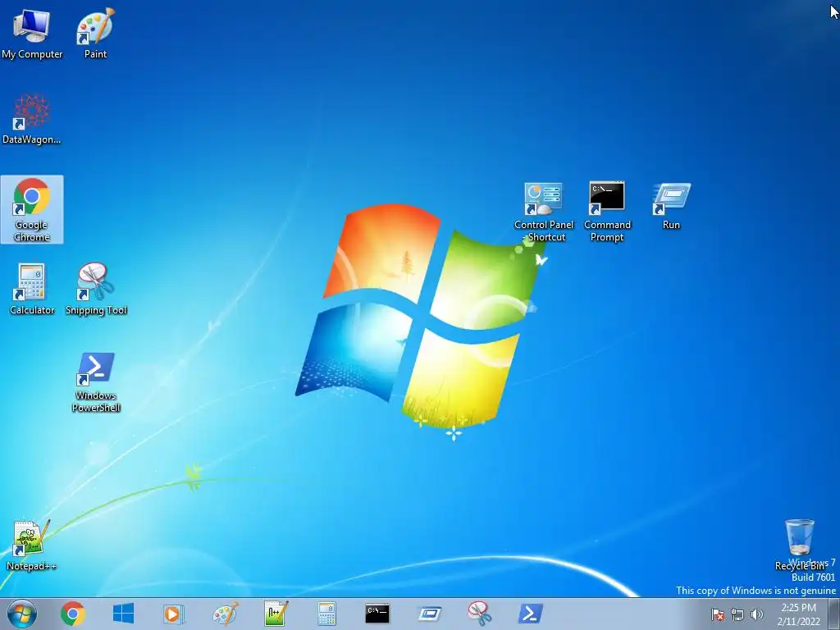Open Snipping Tool from the taskbar
The height and width of the screenshot is (630, 840).
(x=479, y=614)
